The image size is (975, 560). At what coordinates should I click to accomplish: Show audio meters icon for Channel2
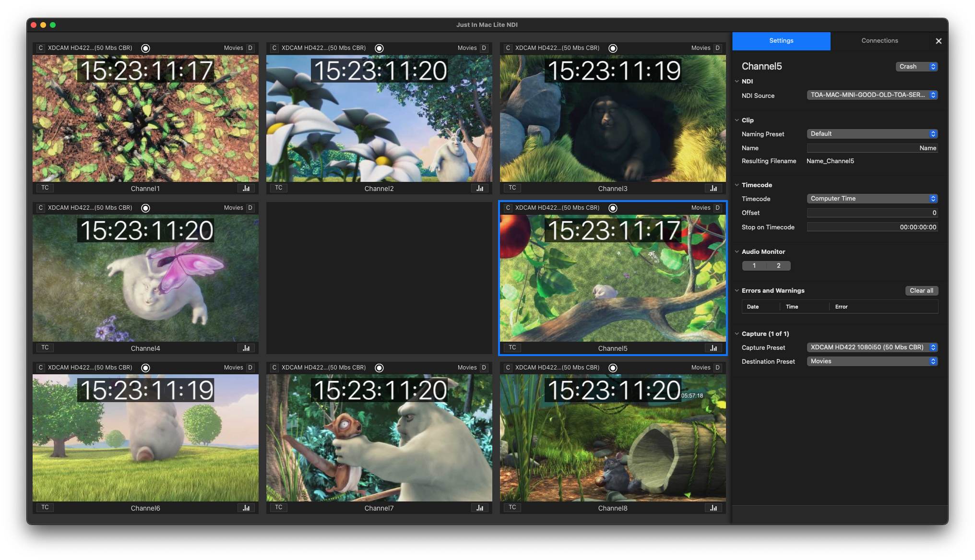tap(480, 188)
